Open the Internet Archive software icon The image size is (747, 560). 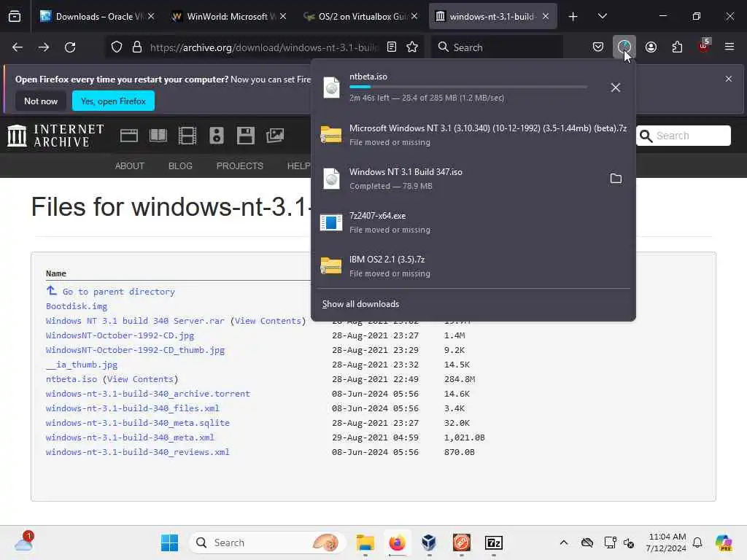(x=245, y=136)
